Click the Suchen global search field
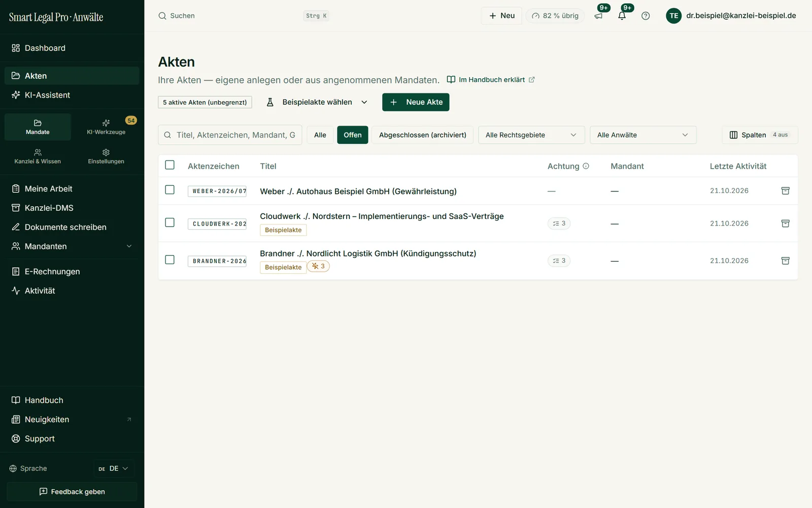This screenshot has height=508, width=812. 244,16
